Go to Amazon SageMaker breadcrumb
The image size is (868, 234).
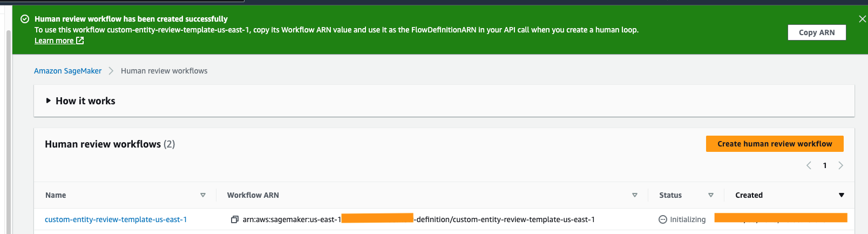click(x=67, y=71)
